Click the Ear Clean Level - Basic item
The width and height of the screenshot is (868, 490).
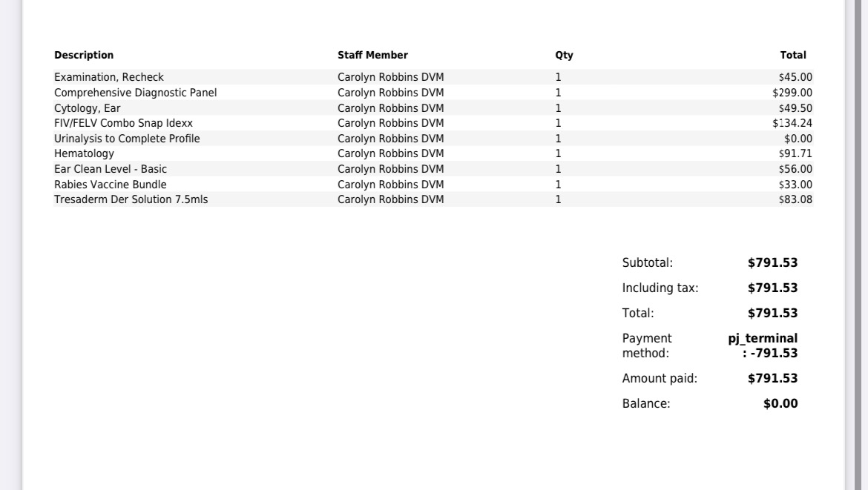coord(111,169)
